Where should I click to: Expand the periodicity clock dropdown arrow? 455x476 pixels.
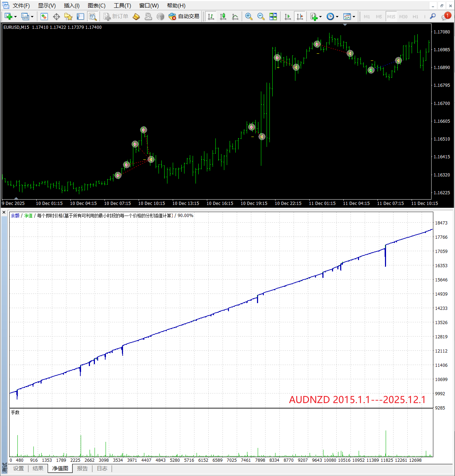337,17
